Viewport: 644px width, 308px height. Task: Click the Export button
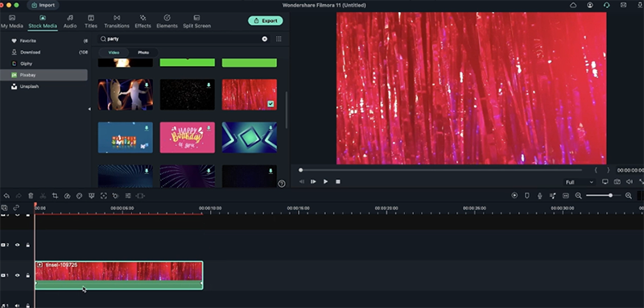pyautogui.click(x=266, y=21)
